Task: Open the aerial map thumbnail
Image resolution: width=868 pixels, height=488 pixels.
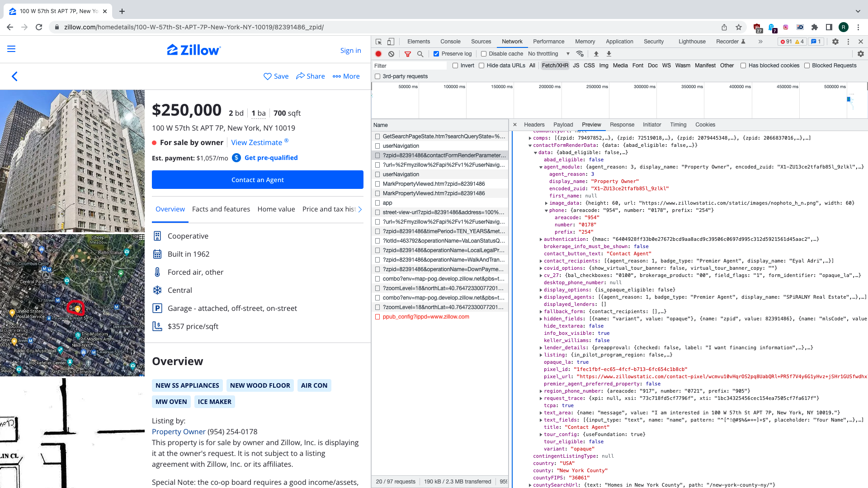Action: tap(72, 305)
